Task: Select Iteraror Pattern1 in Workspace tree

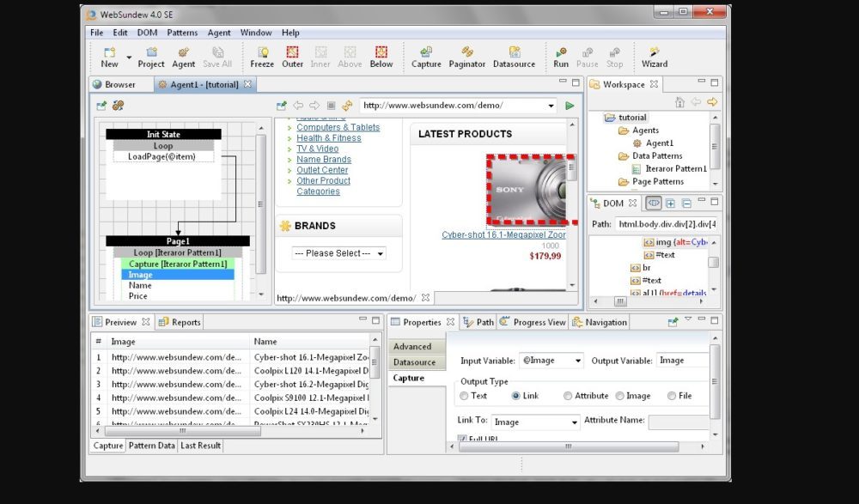Action: click(676, 169)
